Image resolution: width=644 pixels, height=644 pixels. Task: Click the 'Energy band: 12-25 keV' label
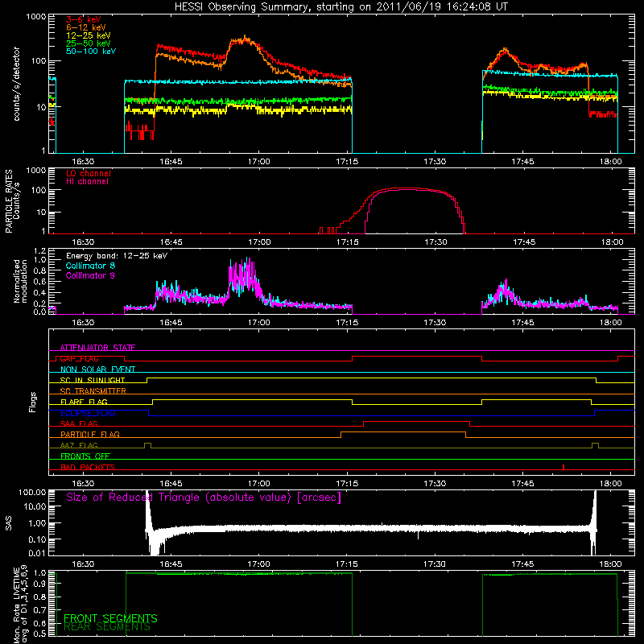point(117,256)
